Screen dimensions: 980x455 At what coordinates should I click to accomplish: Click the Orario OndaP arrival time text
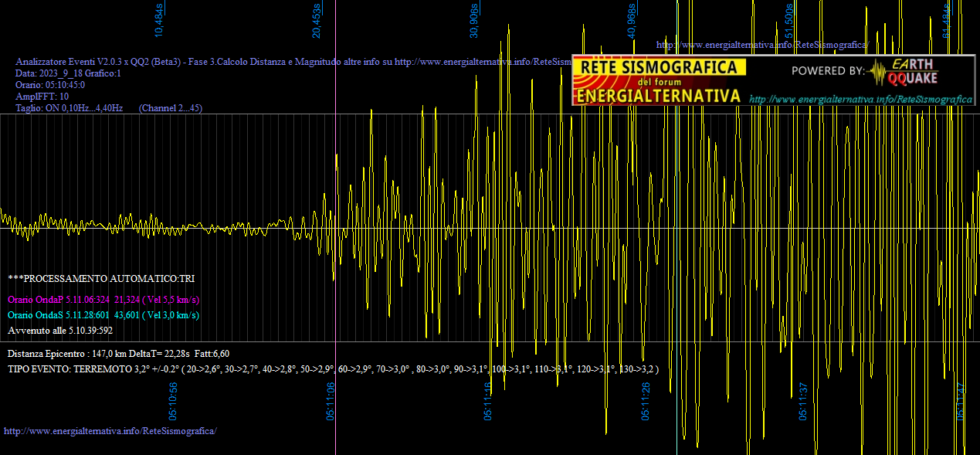(103, 299)
